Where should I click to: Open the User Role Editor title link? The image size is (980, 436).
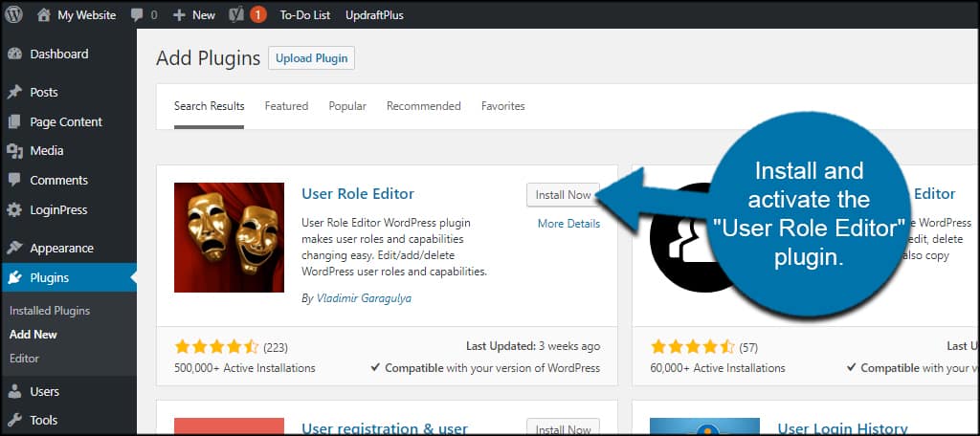pos(358,194)
